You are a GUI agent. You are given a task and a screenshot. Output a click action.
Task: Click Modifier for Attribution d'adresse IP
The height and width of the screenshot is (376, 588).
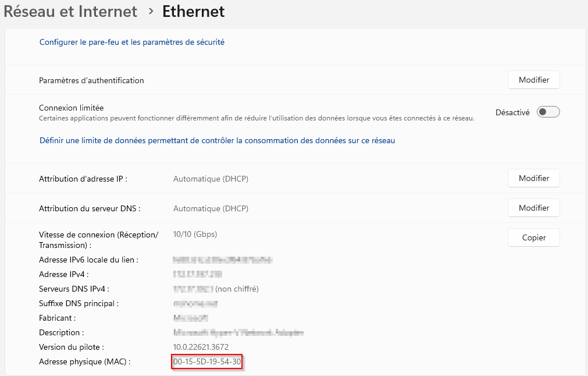(x=533, y=178)
